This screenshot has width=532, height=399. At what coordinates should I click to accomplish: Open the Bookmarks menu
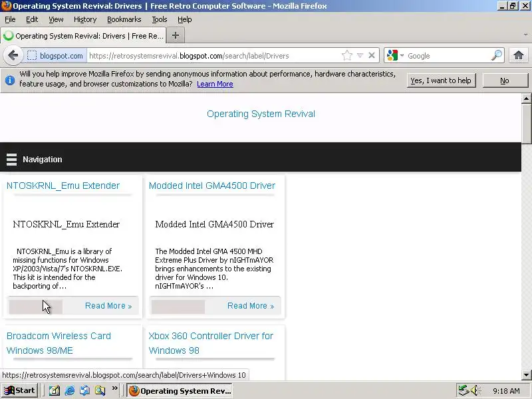pos(124,19)
